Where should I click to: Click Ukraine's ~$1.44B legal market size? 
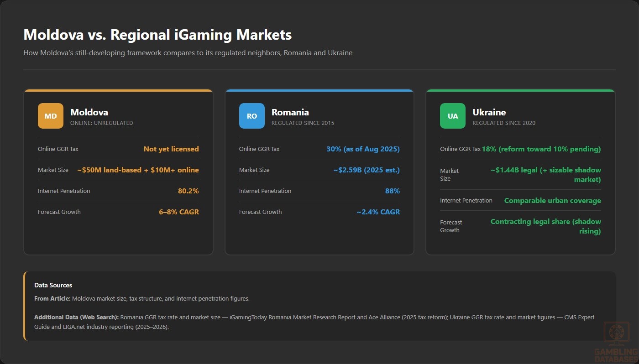[546, 175]
